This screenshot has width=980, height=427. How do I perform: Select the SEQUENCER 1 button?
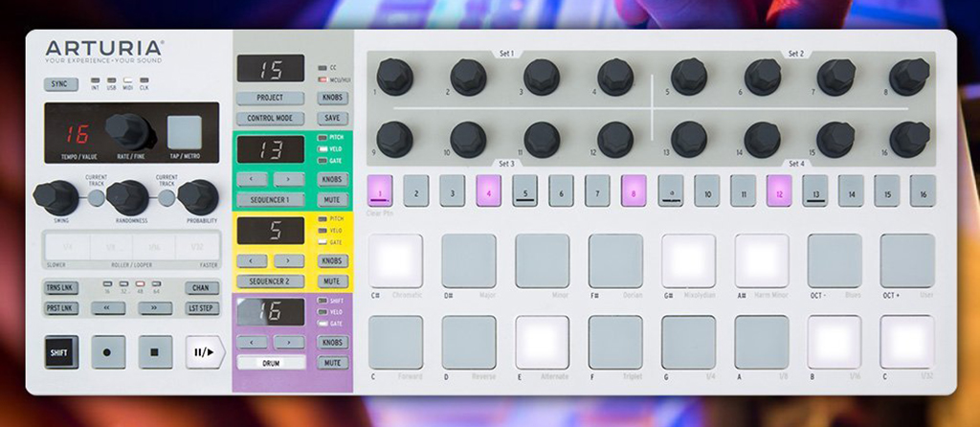click(271, 201)
